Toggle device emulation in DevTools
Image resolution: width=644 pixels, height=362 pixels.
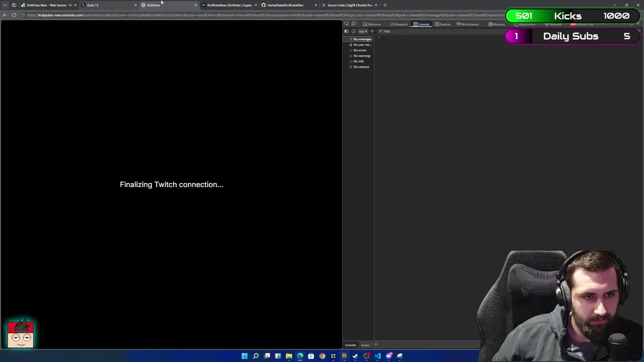click(354, 24)
